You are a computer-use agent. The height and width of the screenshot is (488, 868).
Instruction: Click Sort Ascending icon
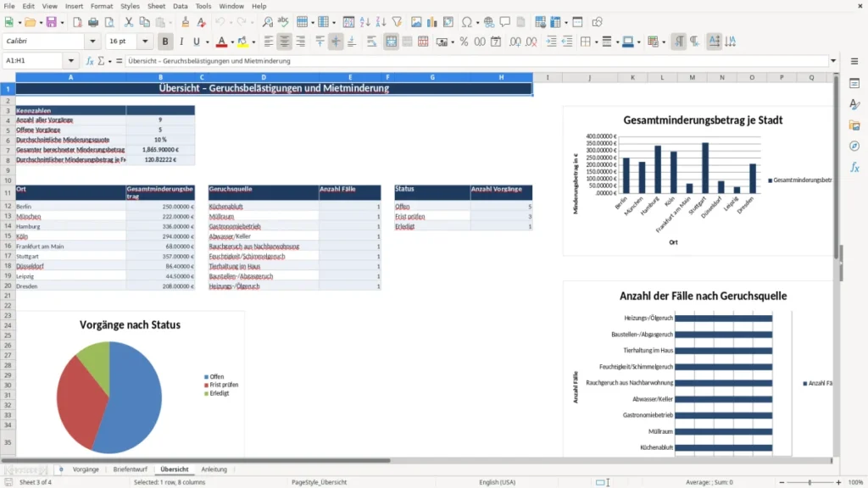(x=364, y=22)
